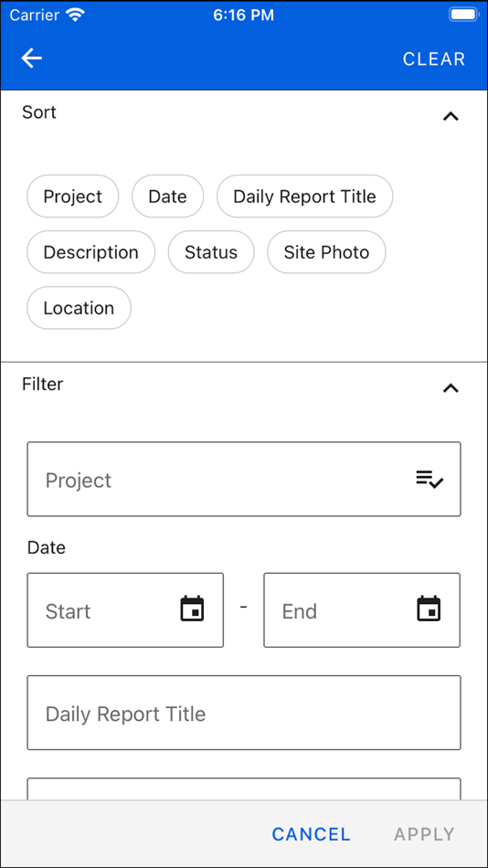Tap the Sort section header label
Screen dimensions: 488x868
pos(39,112)
